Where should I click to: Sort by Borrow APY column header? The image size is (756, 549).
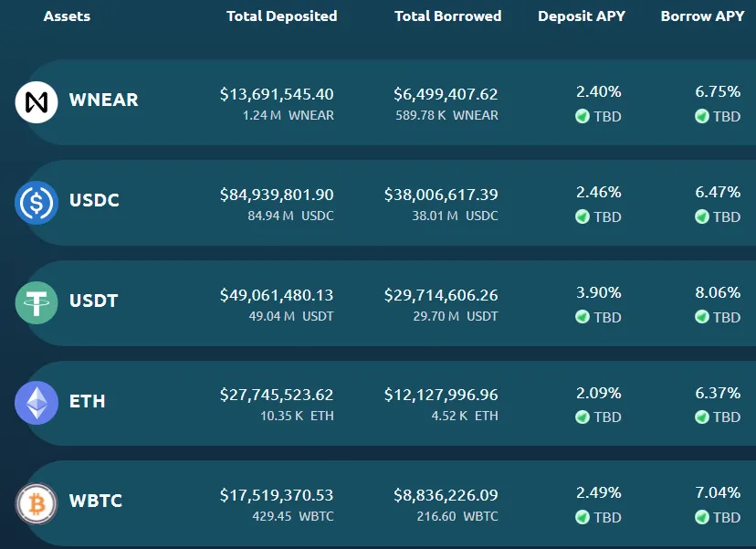(702, 16)
